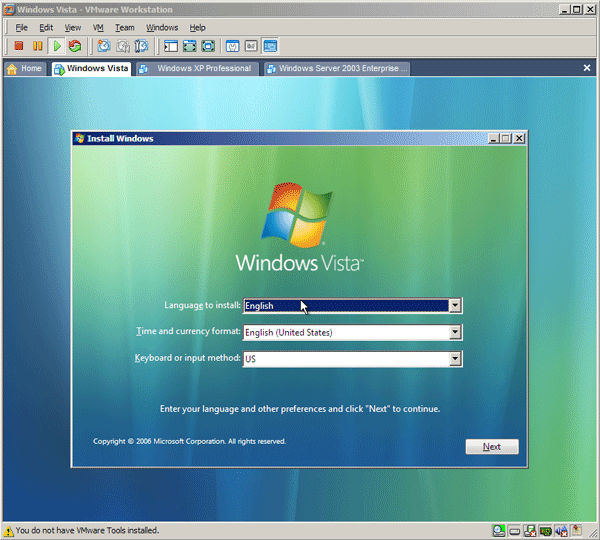This screenshot has height=540, width=600.
Task: Open the Time and currency format dropdown
Action: coord(455,332)
